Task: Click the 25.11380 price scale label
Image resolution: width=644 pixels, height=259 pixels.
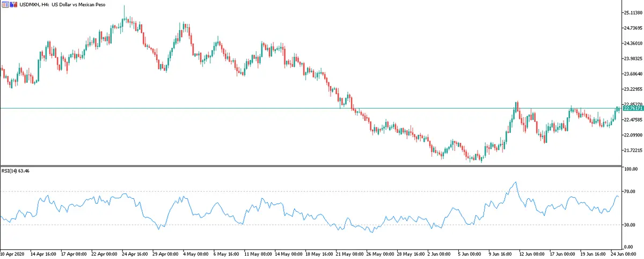Action: point(630,12)
